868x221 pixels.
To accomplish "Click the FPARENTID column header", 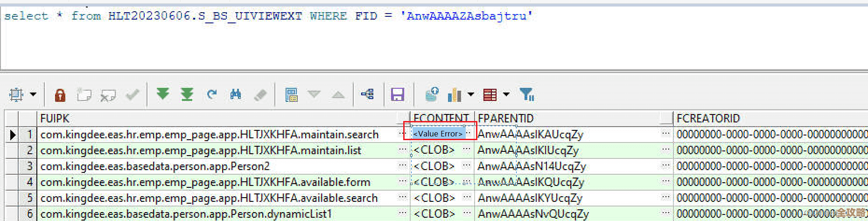I will (x=506, y=118).
